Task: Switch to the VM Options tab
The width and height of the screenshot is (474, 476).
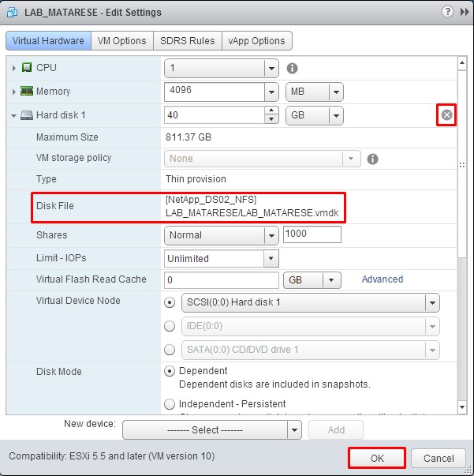Action: pos(121,40)
